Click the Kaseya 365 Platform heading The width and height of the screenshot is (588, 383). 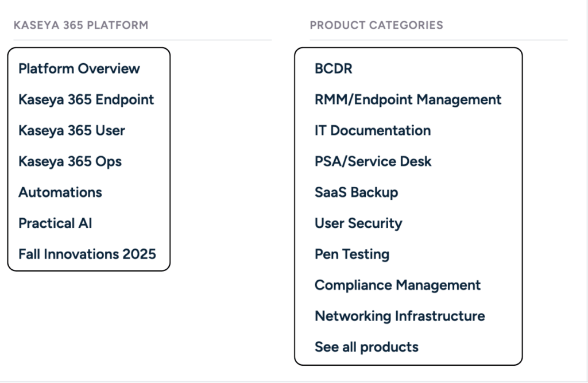(81, 25)
